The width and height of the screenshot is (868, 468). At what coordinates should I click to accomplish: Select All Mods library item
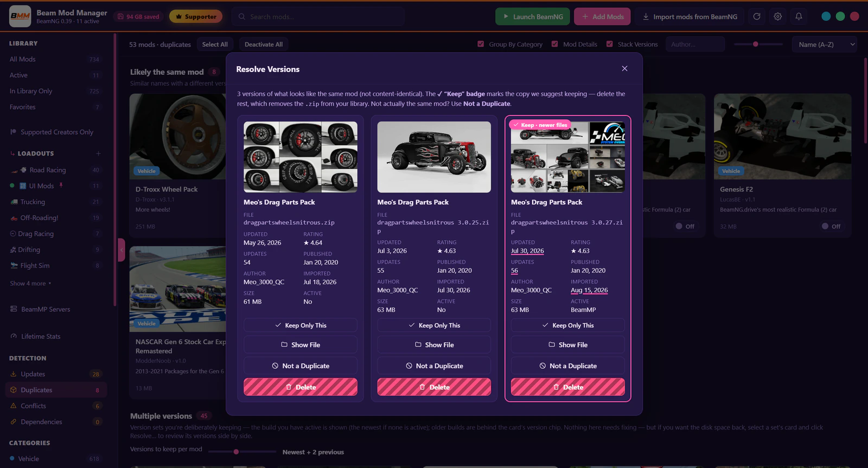click(56, 59)
